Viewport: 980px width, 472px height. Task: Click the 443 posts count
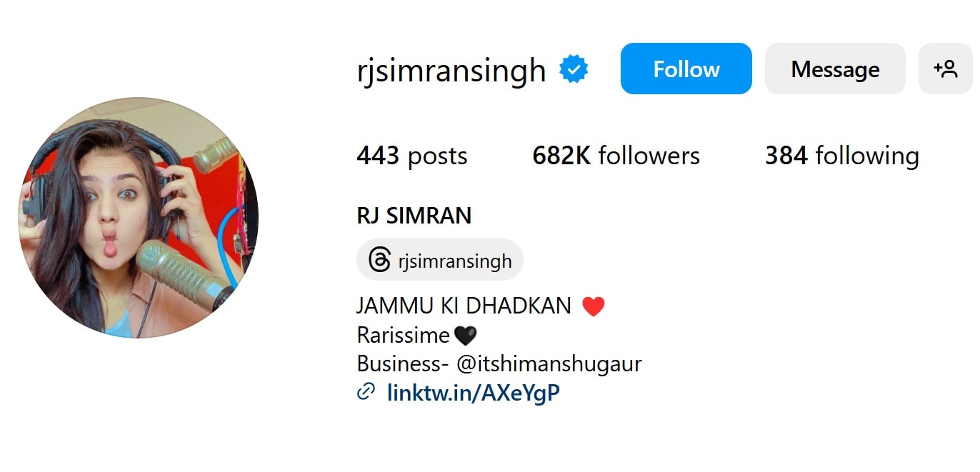pos(412,156)
